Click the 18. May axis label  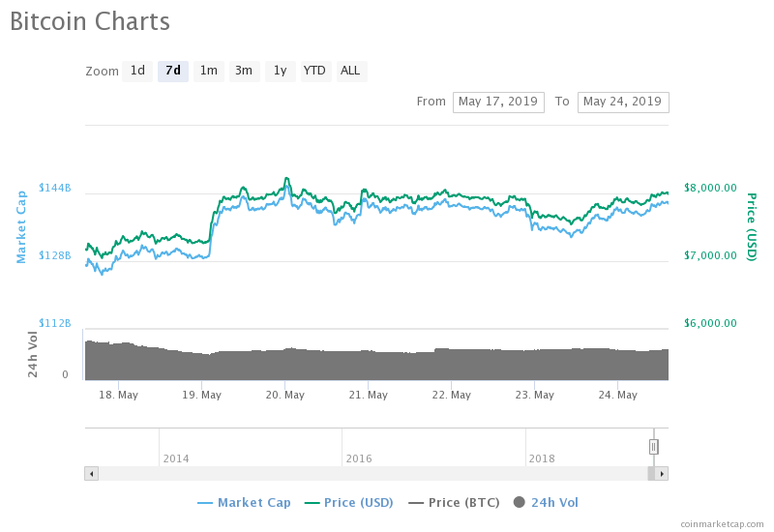coord(118,395)
